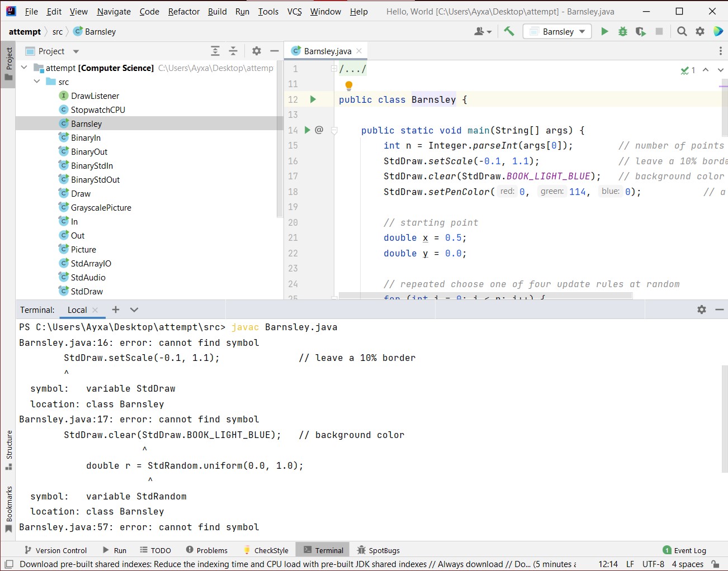Click the src breadcrumb in navigation bar
This screenshot has width=728, height=571.
(58, 31)
